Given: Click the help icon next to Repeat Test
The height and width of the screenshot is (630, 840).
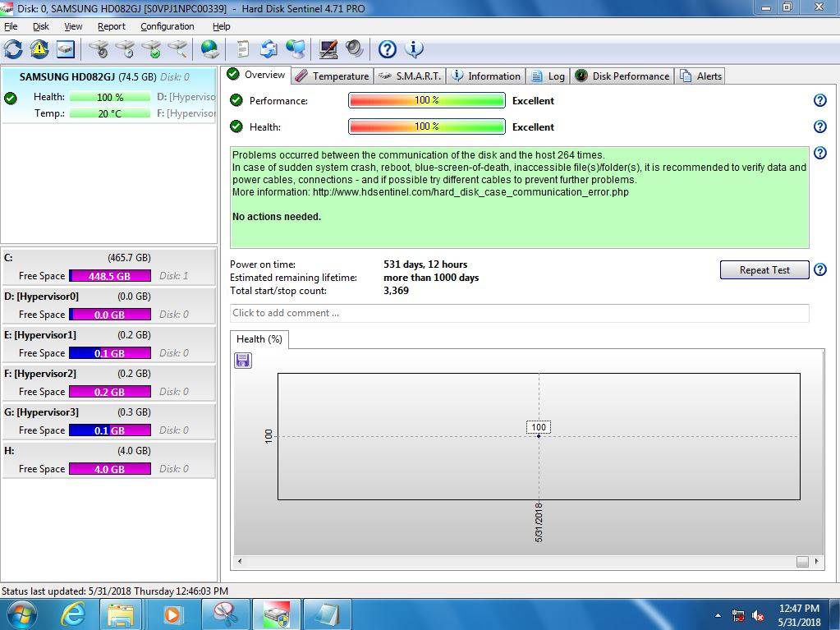Looking at the screenshot, I should 819,269.
